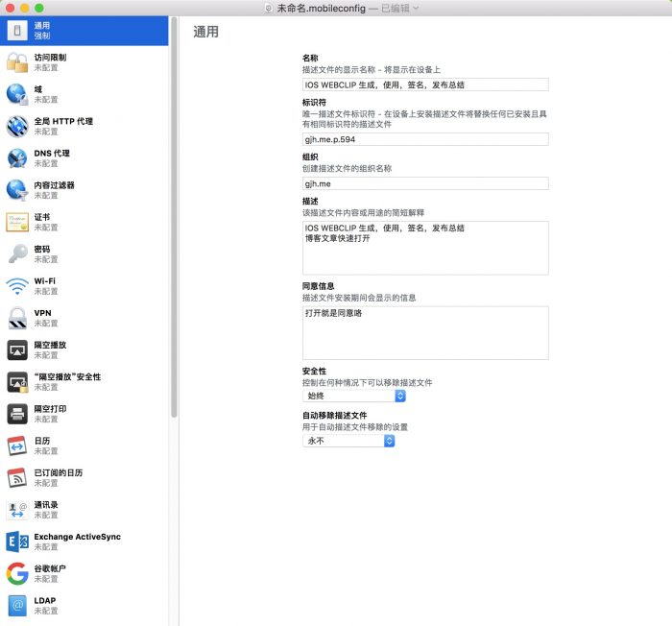
Task: Open the 安全性 dropdown showing 始终
Action: click(354, 396)
